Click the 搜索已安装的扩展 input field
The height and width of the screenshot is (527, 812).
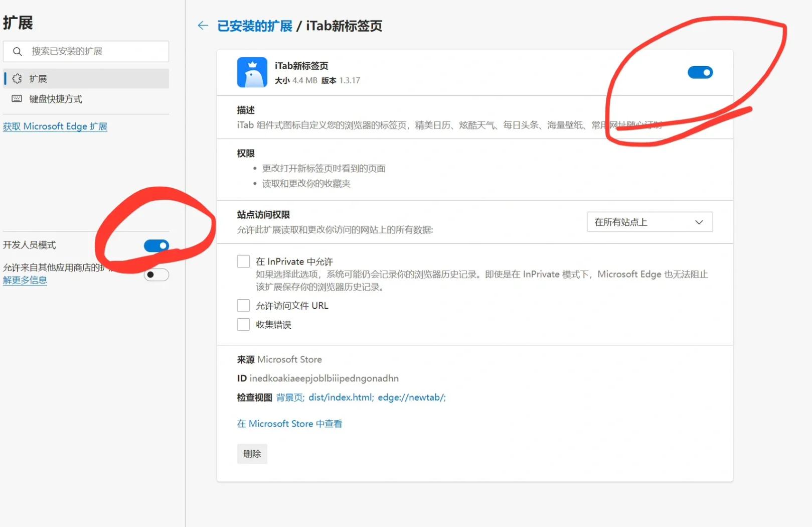click(85, 51)
